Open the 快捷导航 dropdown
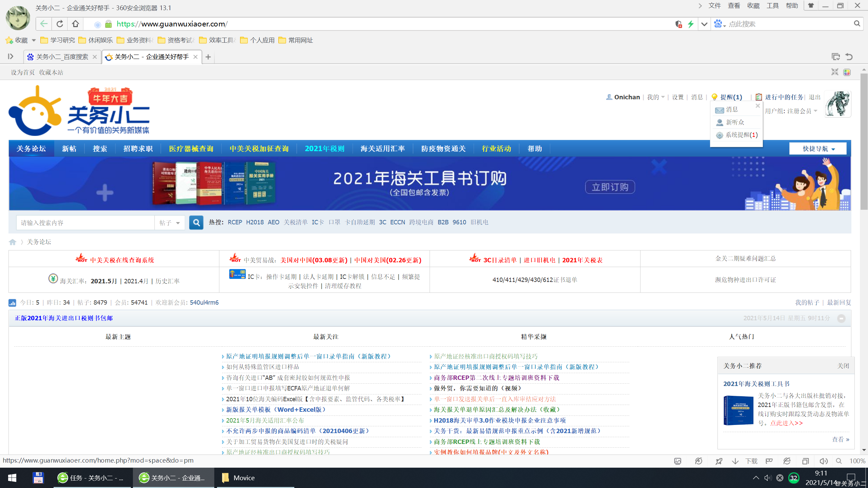 pyautogui.click(x=818, y=148)
